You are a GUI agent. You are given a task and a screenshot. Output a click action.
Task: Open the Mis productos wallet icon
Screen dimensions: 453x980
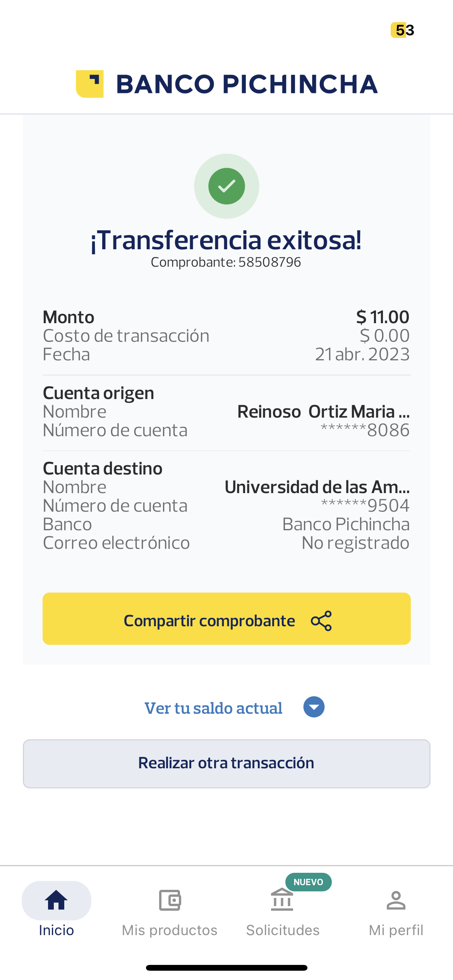(x=170, y=900)
